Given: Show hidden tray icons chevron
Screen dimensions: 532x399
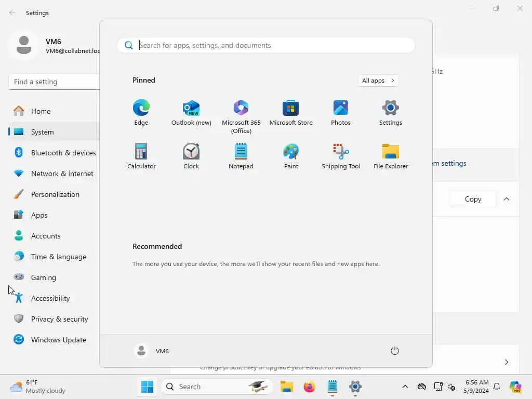Looking at the screenshot, I should click(x=405, y=387).
